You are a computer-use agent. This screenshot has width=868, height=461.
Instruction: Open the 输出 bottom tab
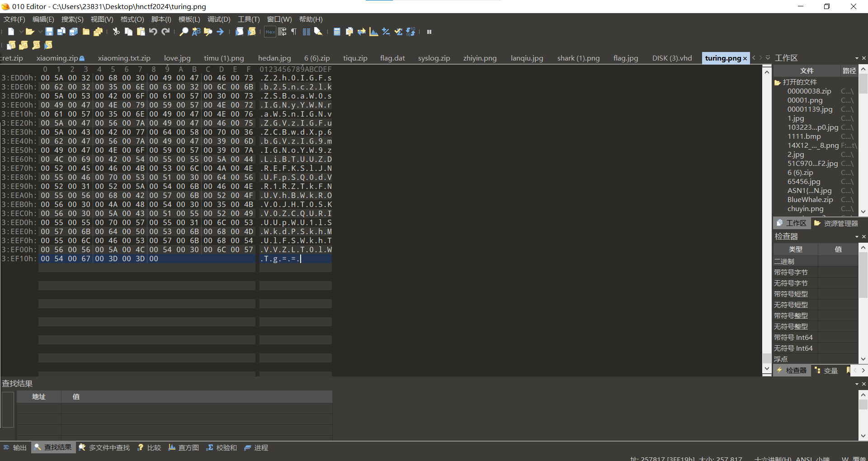(15, 448)
